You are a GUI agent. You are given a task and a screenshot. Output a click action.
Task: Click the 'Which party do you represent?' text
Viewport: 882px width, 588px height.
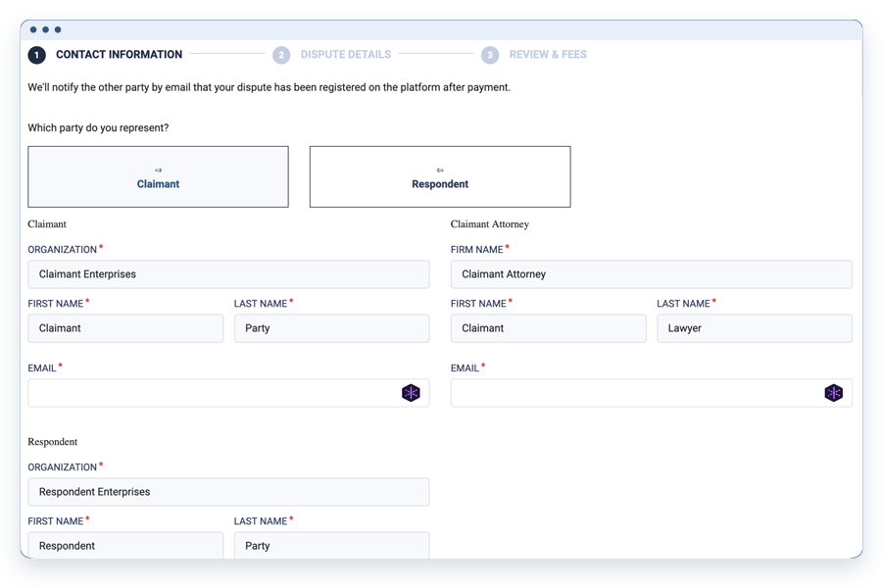[98, 127]
